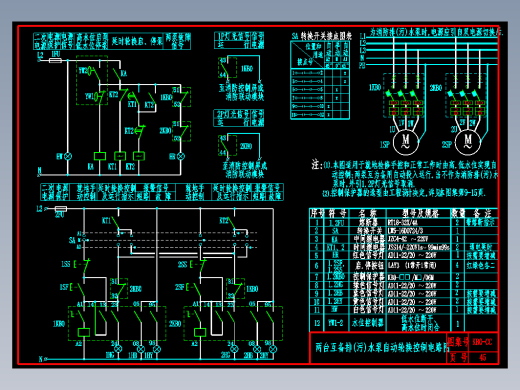Select parts table cell 熔断器
The image size is (520, 390).
click(x=368, y=222)
